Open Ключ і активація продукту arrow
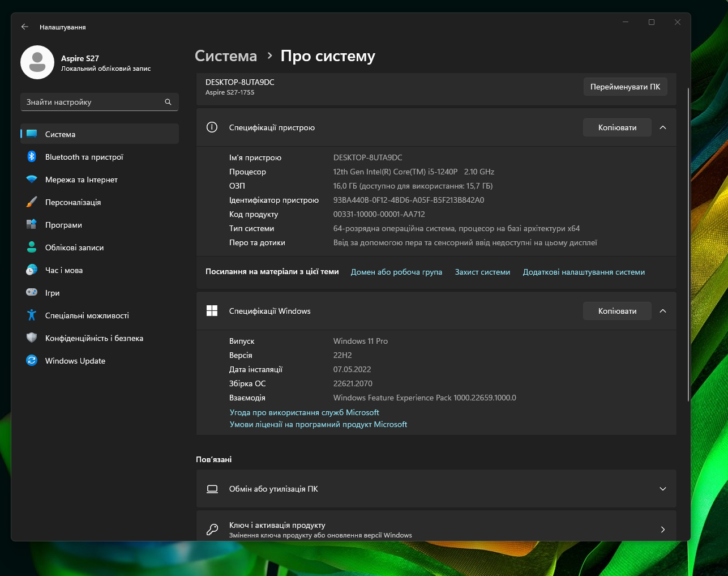This screenshot has width=728, height=576. click(x=663, y=530)
